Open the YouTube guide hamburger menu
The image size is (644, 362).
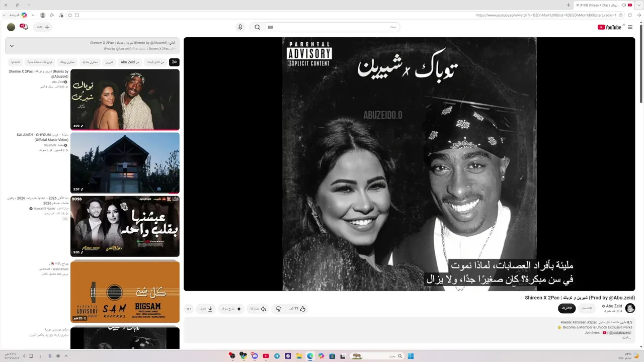click(x=630, y=27)
